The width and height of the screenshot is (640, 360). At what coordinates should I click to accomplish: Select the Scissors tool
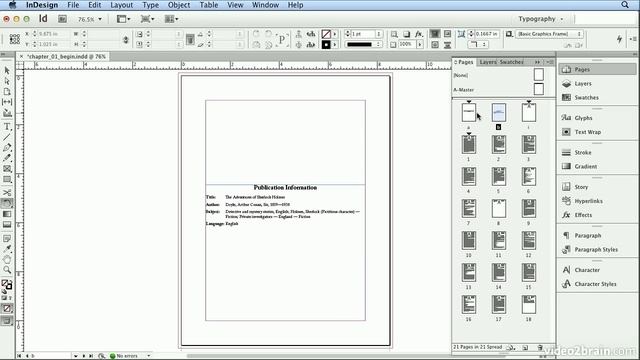7,192
